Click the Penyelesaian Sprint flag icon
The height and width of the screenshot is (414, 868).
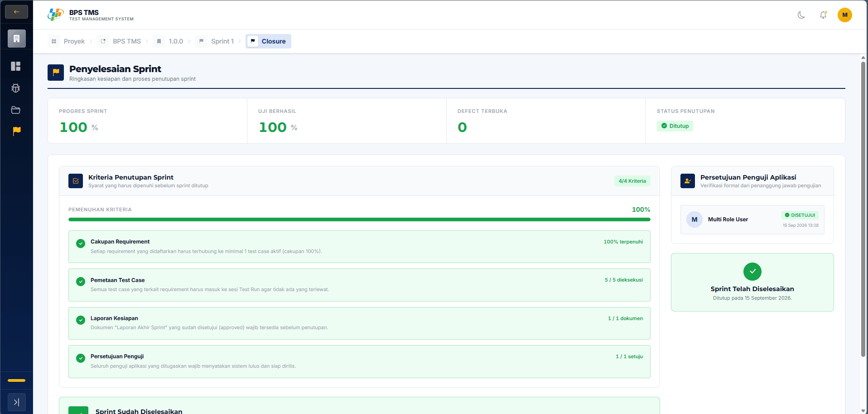56,73
